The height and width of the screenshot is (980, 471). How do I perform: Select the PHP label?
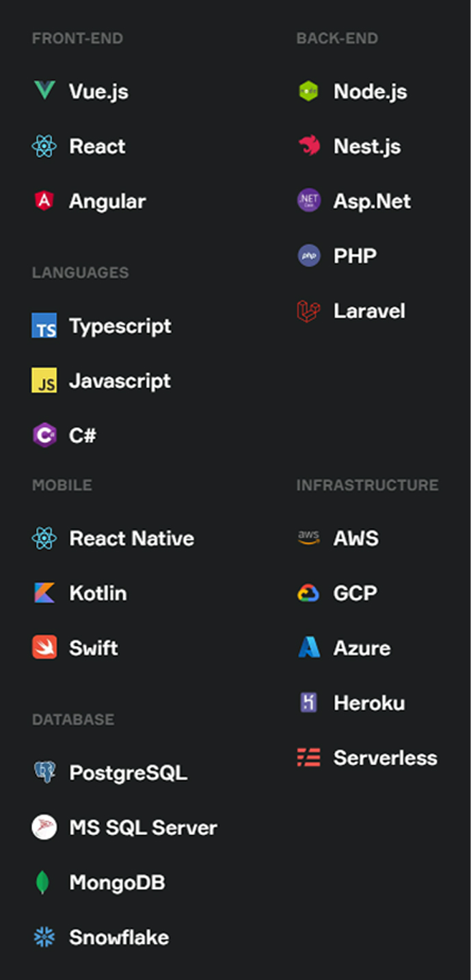coord(355,256)
